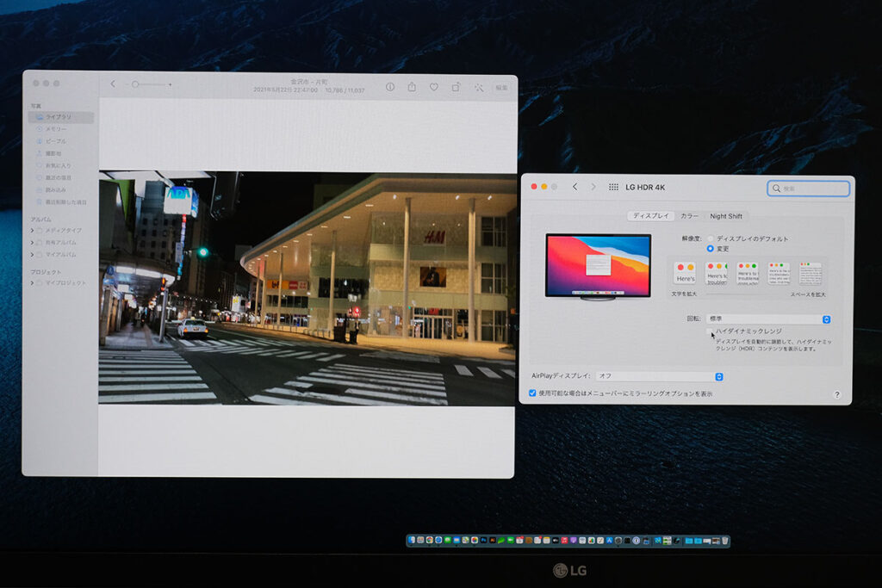
Task: Click the night street photo
Action: click(x=307, y=288)
